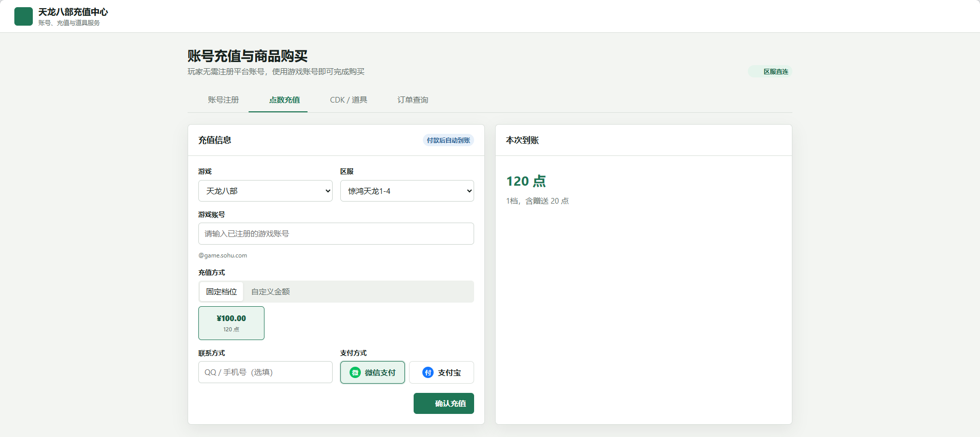Click the @game.sohu.com hint text
The height and width of the screenshot is (437, 980).
pos(222,255)
